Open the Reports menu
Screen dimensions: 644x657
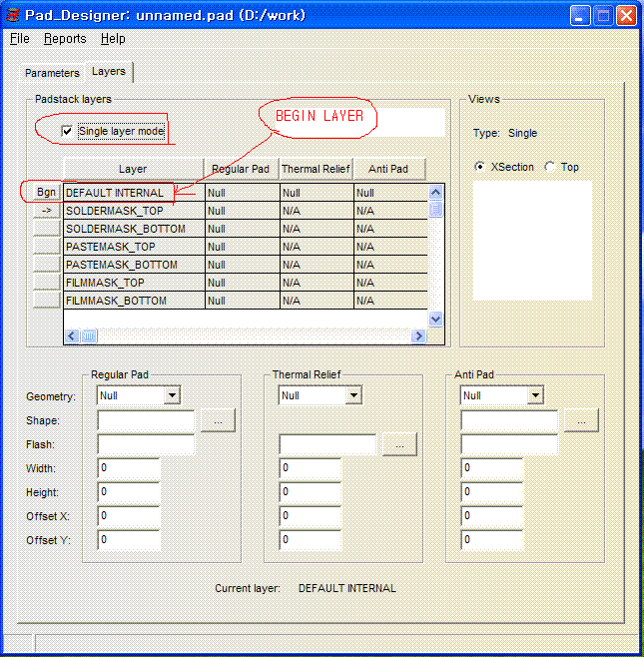coord(65,39)
